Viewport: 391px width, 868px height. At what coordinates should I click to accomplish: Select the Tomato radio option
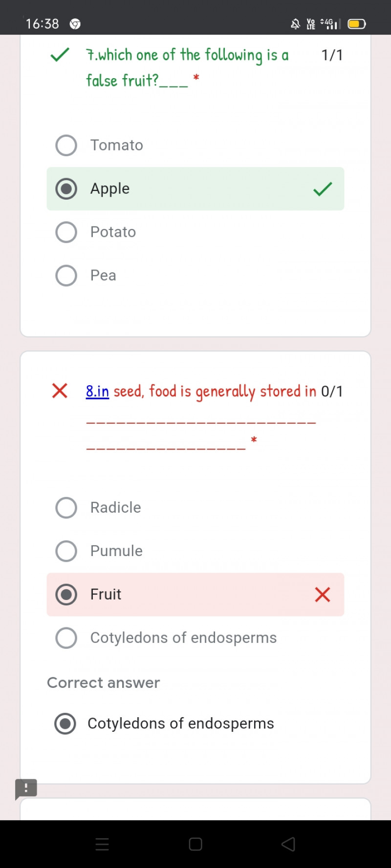click(x=66, y=145)
